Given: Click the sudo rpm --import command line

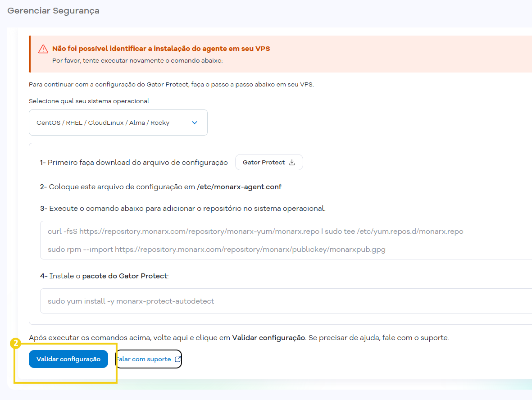Looking at the screenshot, I should point(217,250).
